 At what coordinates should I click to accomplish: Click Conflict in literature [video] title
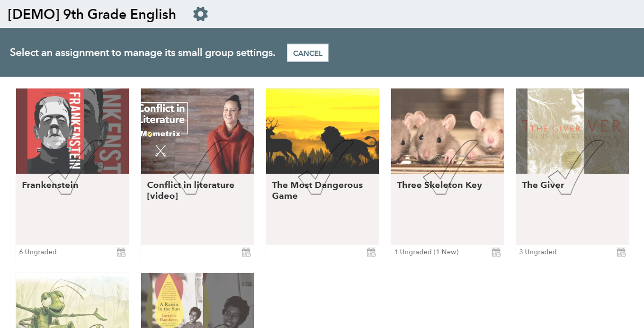click(190, 190)
